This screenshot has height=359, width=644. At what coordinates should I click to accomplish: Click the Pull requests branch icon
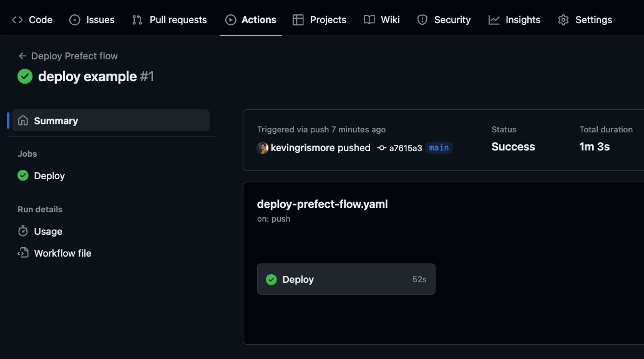pos(137,20)
